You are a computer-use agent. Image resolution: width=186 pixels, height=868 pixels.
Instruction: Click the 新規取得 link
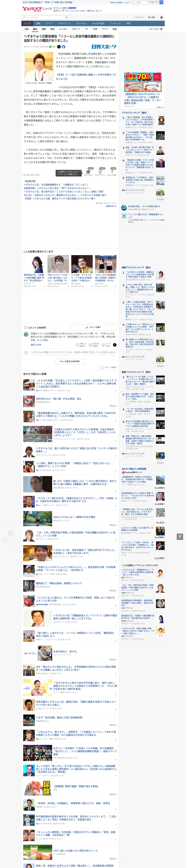[x=72, y=8]
